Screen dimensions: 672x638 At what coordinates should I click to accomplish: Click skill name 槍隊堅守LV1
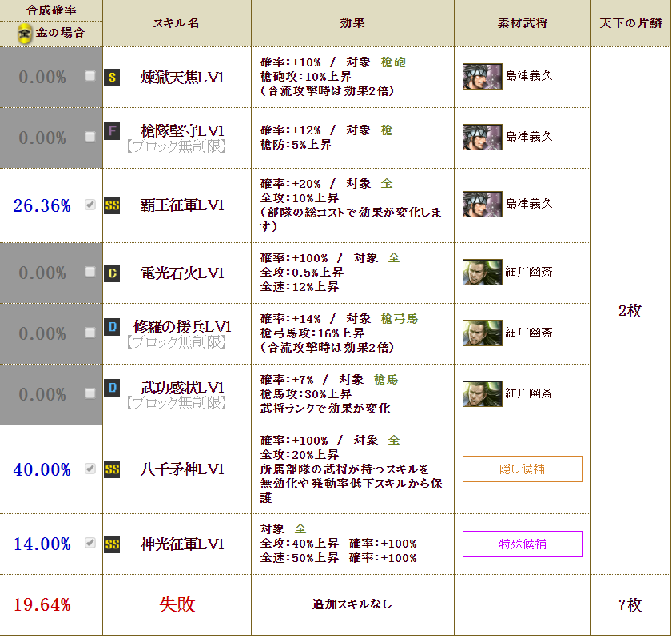(x=182, y=130)
